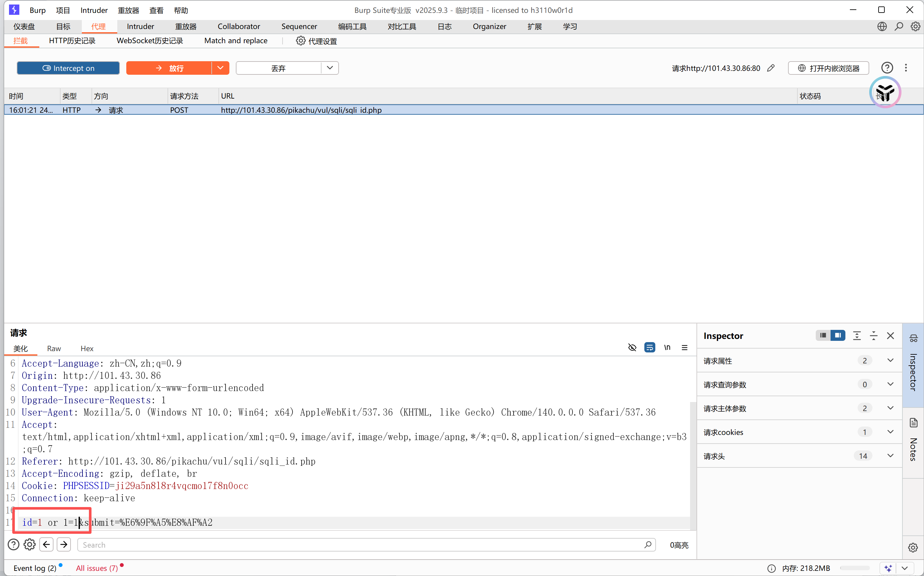Click the floating round AI assistant icon
The image size is (924, 576).
[x=885, y=92]
